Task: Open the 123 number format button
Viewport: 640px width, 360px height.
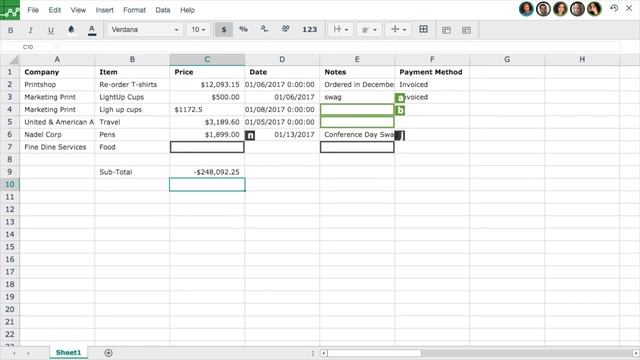Action: point(309,29)
